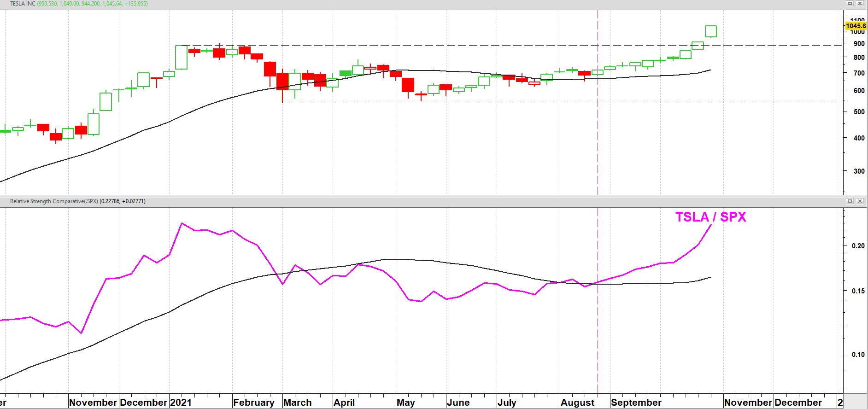The width and height of the screenshot is (868, 409).
Task: Click the 300 price axis label
Action: pyautogui.click(x=859, y=171)
